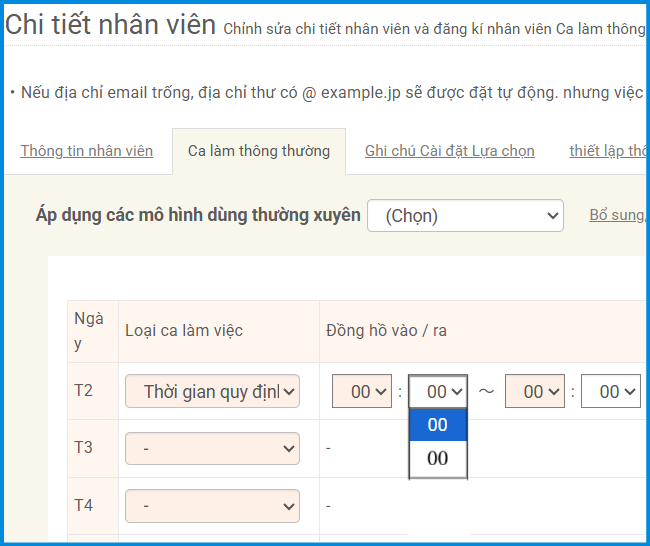
Task: Expand the T4 shift type dropdown
Action: point(212,506)
